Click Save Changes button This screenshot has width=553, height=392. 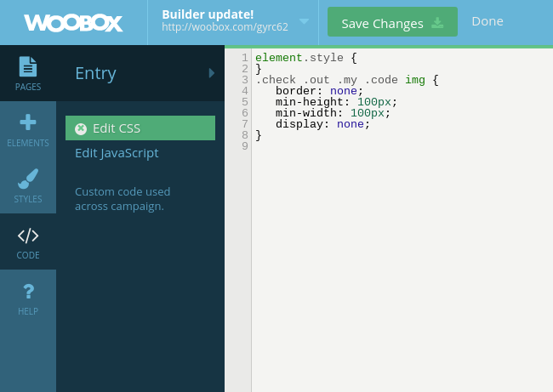pos(392,22)
